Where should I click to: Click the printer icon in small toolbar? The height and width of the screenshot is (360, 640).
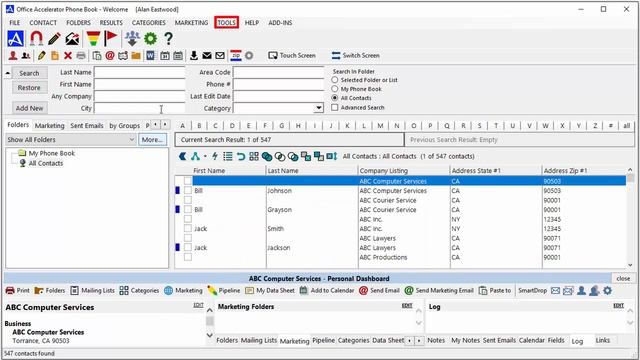point(81,56)
